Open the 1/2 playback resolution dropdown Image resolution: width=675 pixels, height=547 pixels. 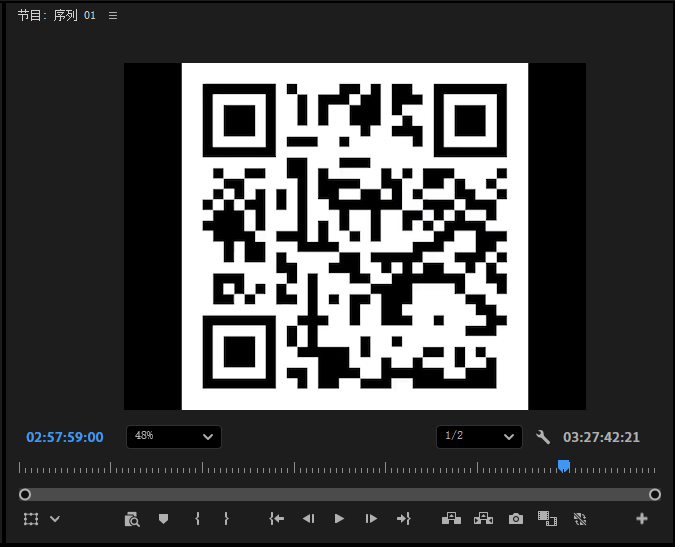[479, 437]
